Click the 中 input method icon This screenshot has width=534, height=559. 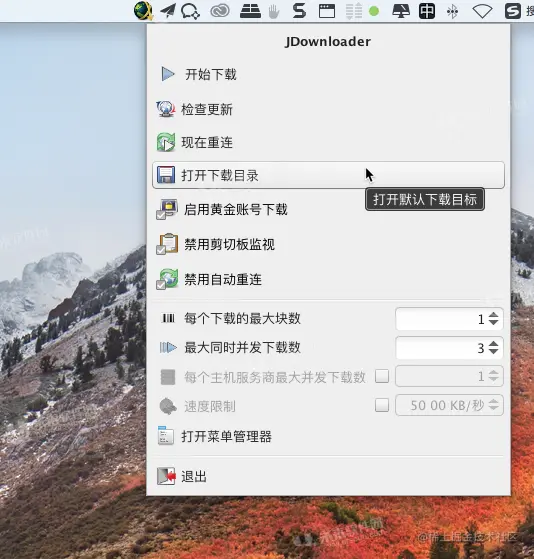pos(427,11)
